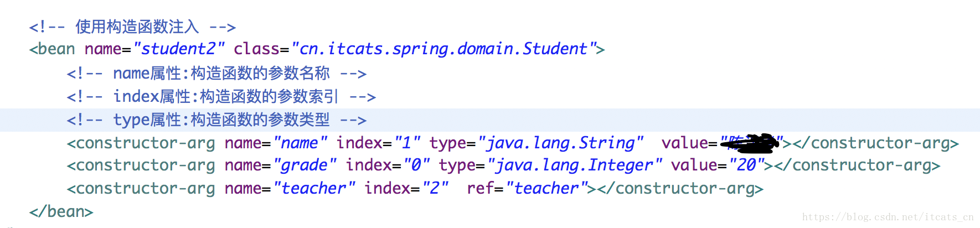Click the index="1" attribute value
The width and height of the screenshot is (980, 228).
pos(407,143)
